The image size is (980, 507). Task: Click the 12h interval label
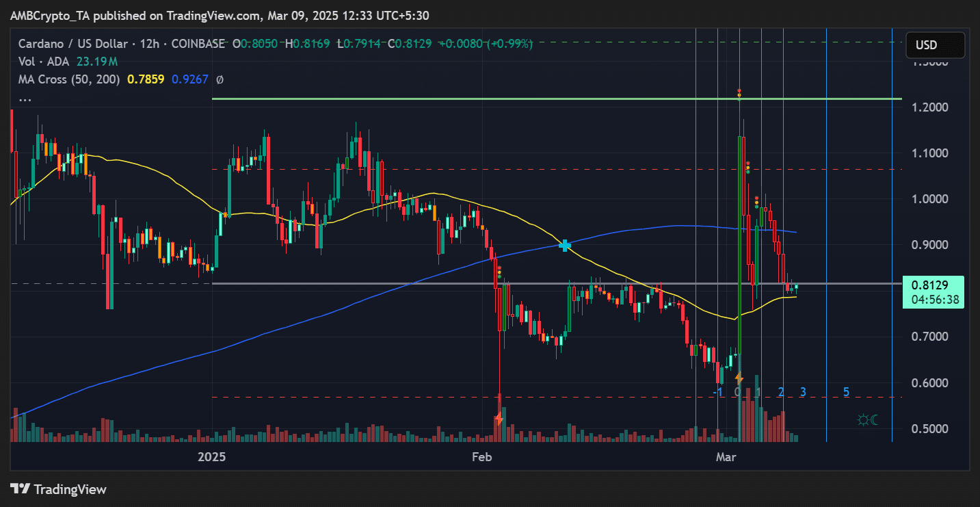click(148, 44)
